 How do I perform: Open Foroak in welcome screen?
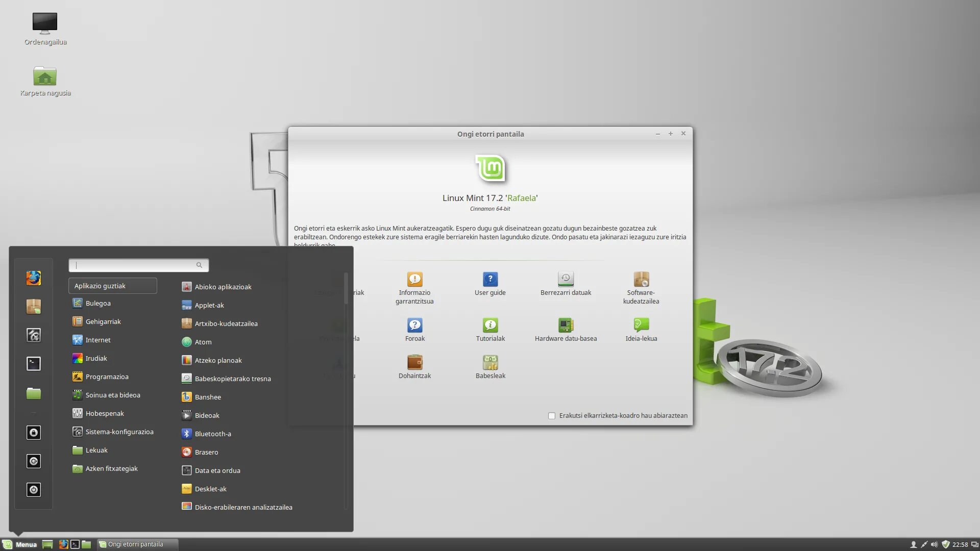(414, 330)
